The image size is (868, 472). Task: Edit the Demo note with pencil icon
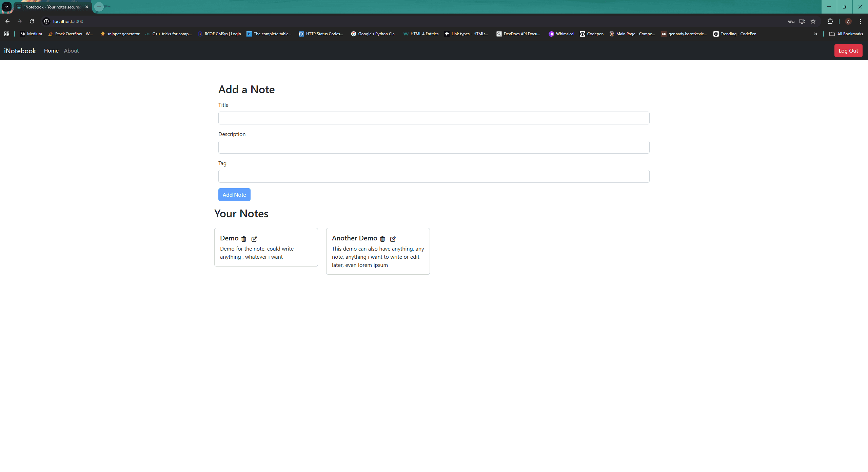click(x=254, y=239)
